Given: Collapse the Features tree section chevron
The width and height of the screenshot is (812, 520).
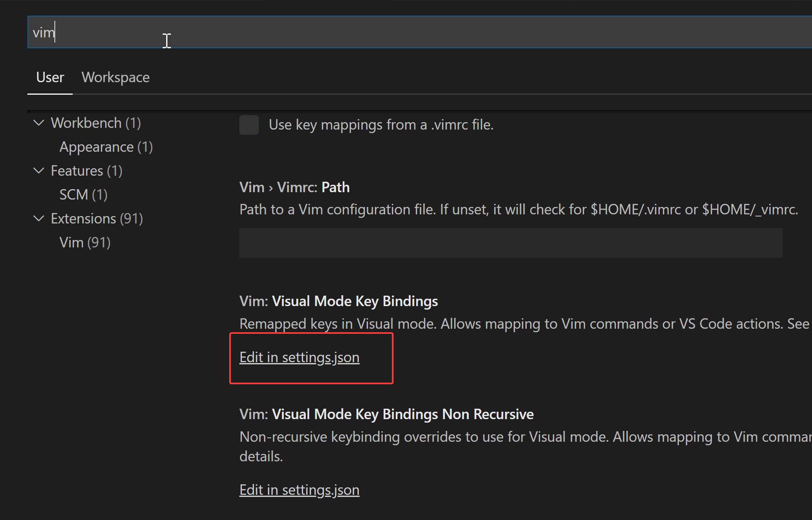Looking at the screenshot, I should [x=39, y=171].
